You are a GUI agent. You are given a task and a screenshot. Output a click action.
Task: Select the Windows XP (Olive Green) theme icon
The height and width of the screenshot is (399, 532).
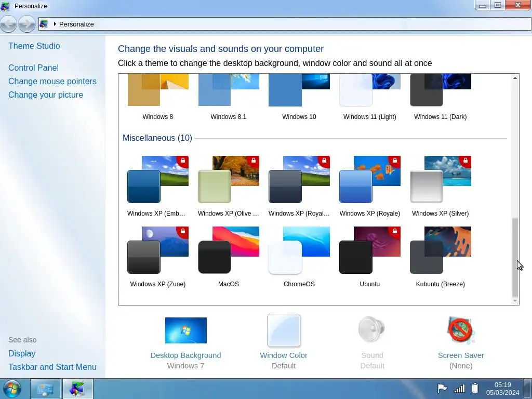pyautogui.click(x=229, y=179)
